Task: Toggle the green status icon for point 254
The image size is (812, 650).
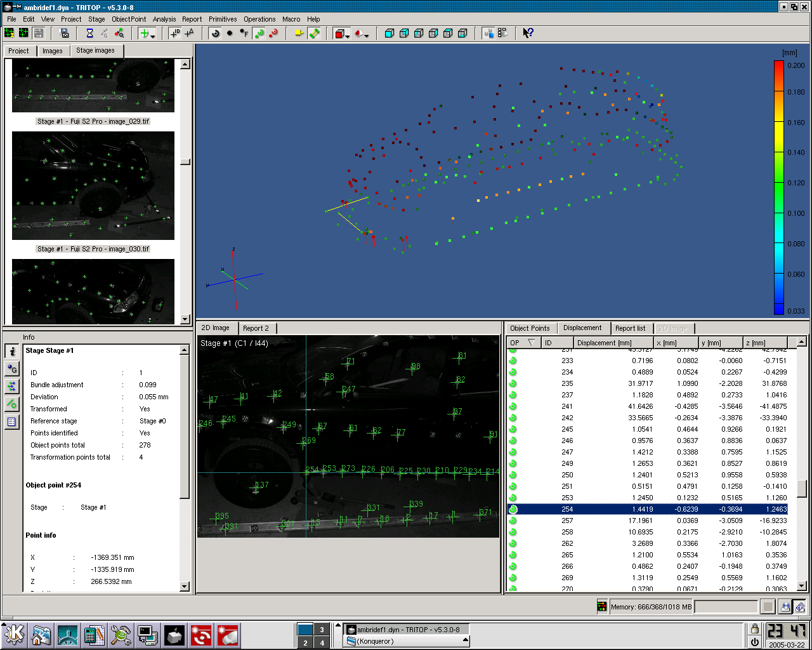Action: coord(513,509)
